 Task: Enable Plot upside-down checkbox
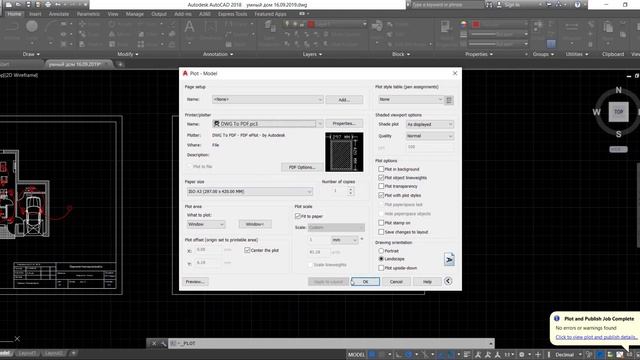pos(381,268)
